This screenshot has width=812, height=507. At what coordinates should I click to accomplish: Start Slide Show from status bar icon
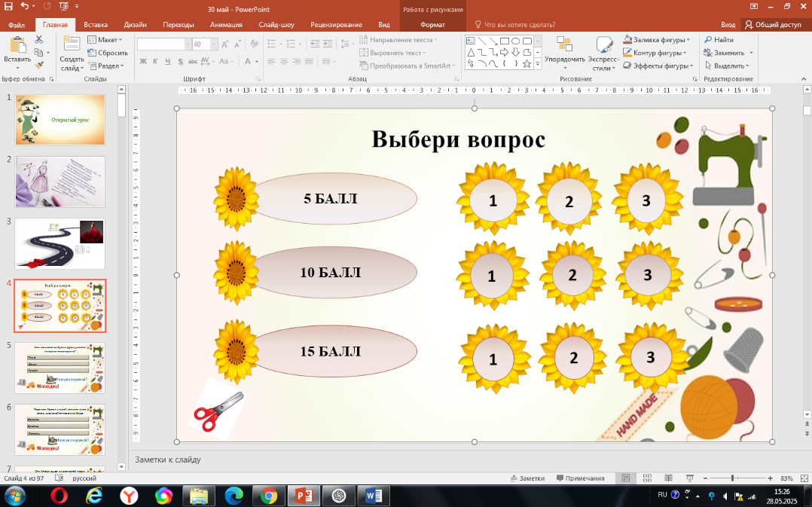pos(689,478)
